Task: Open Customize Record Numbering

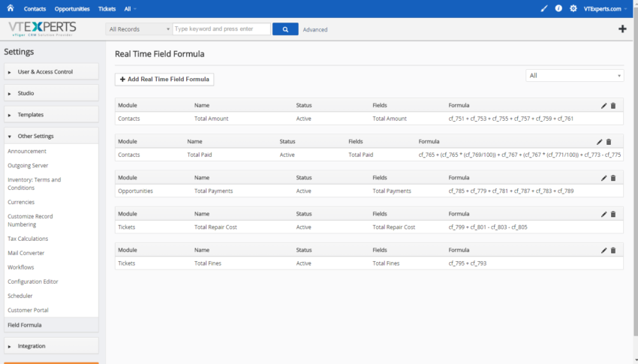Action: 30,221
